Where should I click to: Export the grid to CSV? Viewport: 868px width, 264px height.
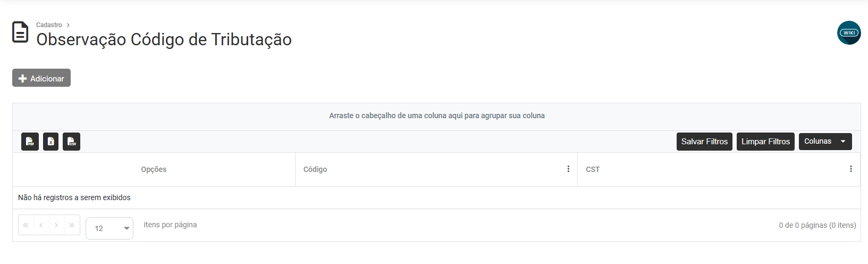[71, 142]
